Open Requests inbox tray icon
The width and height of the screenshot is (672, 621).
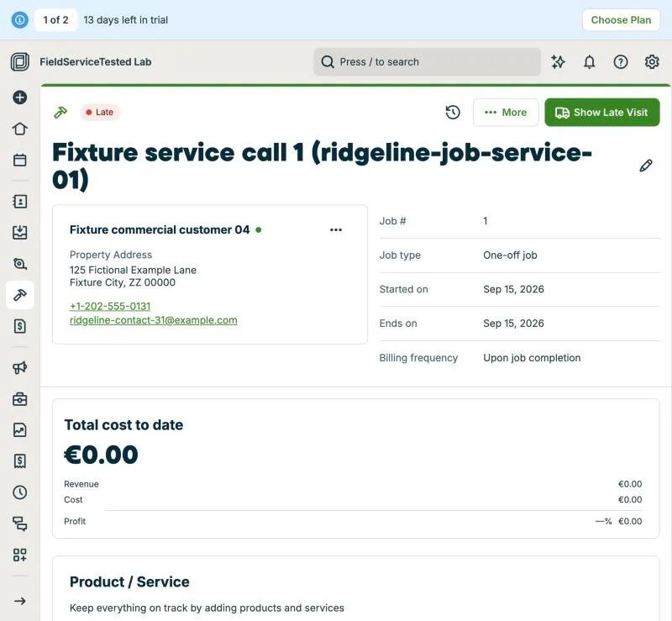[x=19, y=233]
